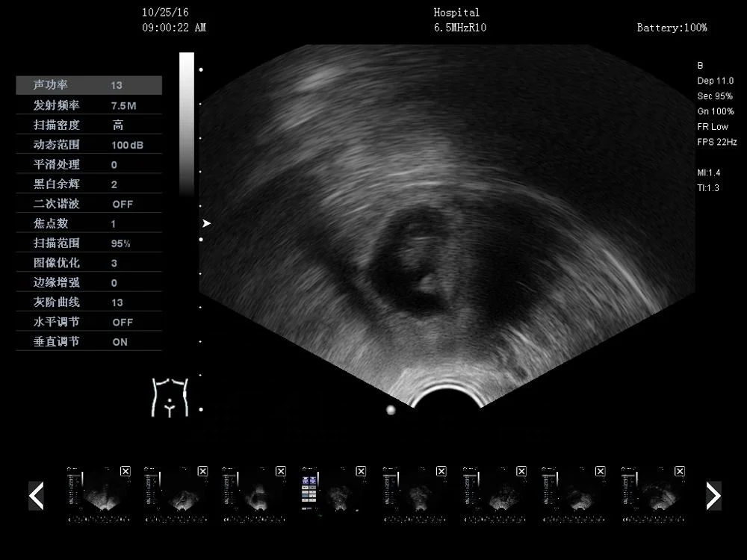Click the focus depth marker arrow
Viewport: 747px width, 560px height.
(x=205, y=223)
